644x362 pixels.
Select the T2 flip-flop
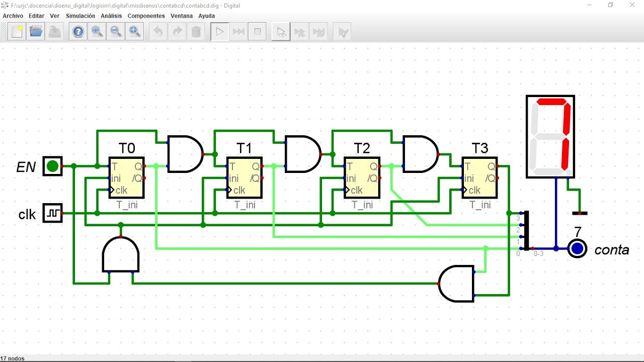pyautogui.click(x=362, y=178)
